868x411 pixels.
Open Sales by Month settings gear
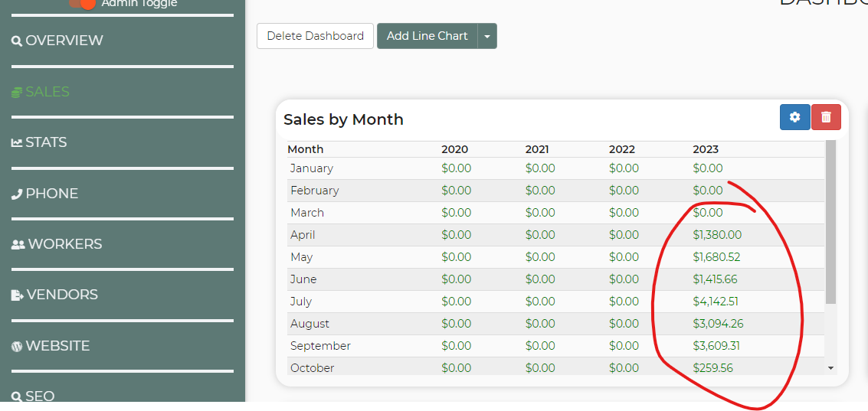point(794,117)
